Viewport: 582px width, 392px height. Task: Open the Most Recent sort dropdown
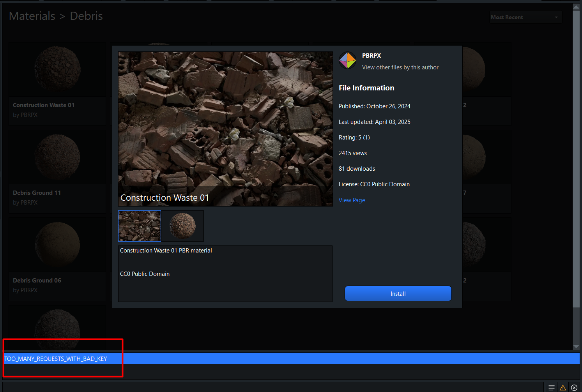[x=525, y=17]
